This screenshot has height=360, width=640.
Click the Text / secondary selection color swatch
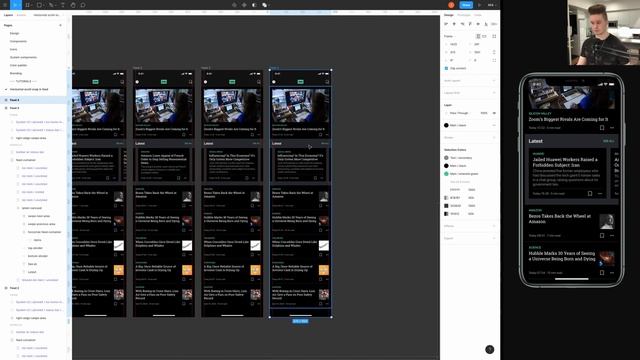point(446,158)
